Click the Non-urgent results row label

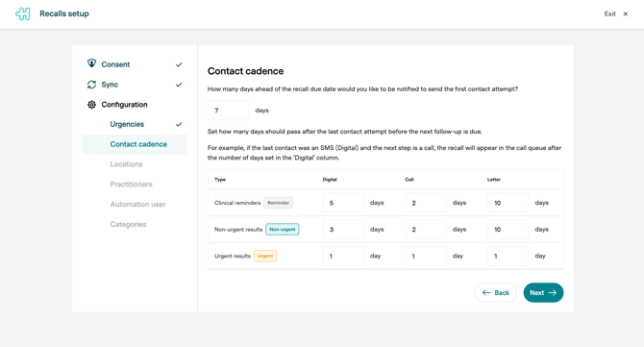(238, 230)
